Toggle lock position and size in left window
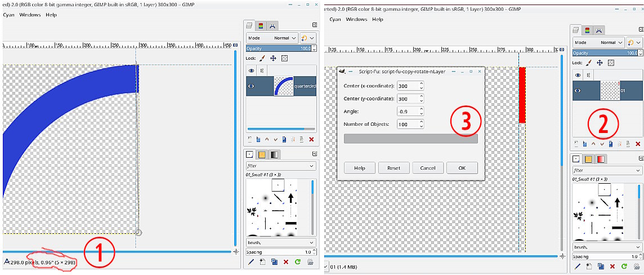This screenshot has width=644, height=275. [x=272, y=59]
